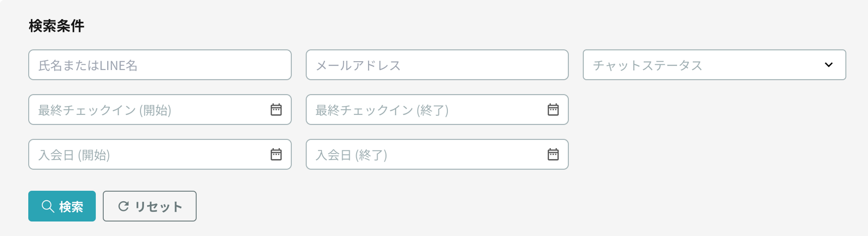Focus the 氏名またはLINE名 input field

click(x=160, y=65)
